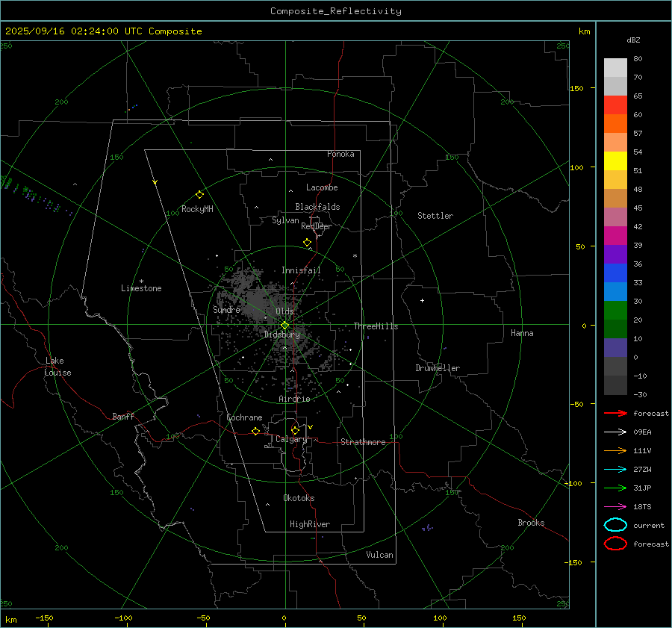Click the Lacombe city label

(x=322, y=187)
